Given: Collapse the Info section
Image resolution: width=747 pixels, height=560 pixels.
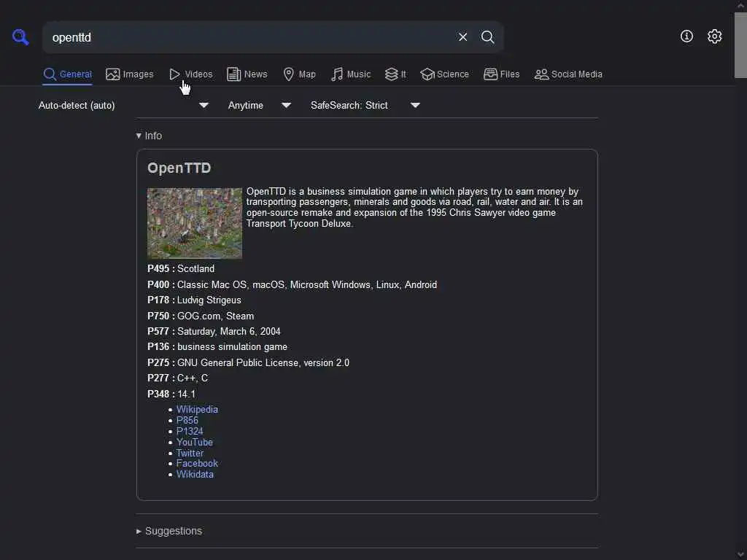Looking at the screenshot, I should pyautogui.click(x=149, y=136).
